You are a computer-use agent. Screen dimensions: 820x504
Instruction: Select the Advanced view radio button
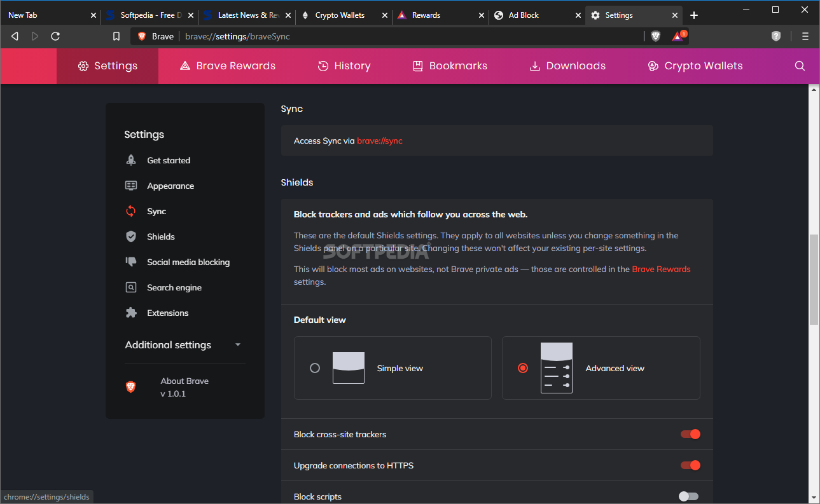click(523, 368)
